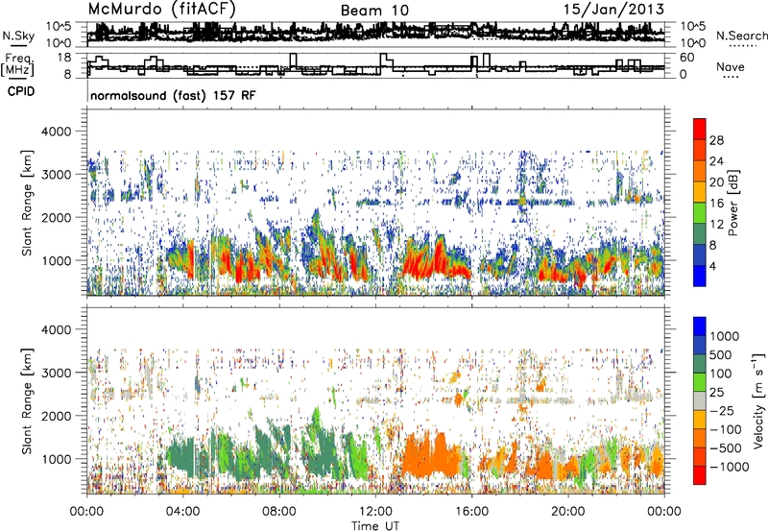The height and width of the screenshot is (532, 768).
Task: Click the 'Nave' legend label
Action: pyautogui.click(x=731, y=66)
